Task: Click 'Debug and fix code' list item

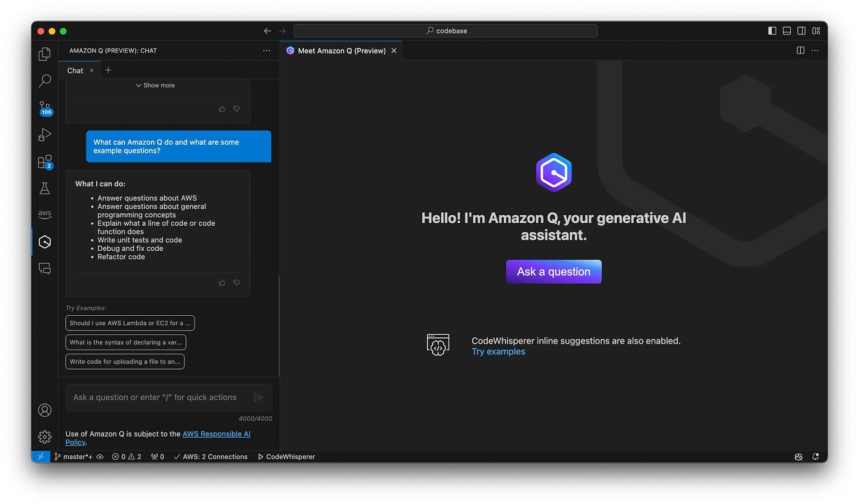Action: pyautogui.click(x=130, y=248)
